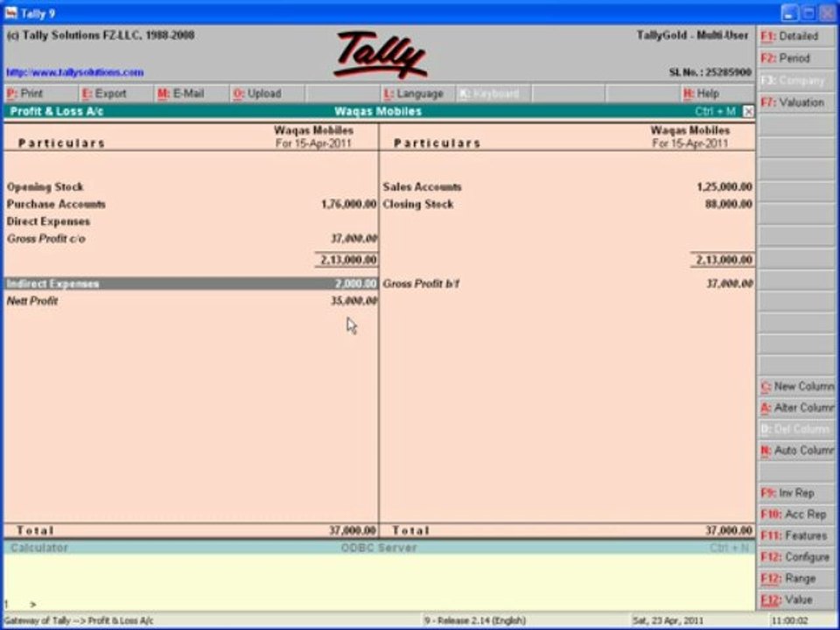Click the Sl. No. 25285900 text
Viewport: 840px width, 630px height.
710,73
